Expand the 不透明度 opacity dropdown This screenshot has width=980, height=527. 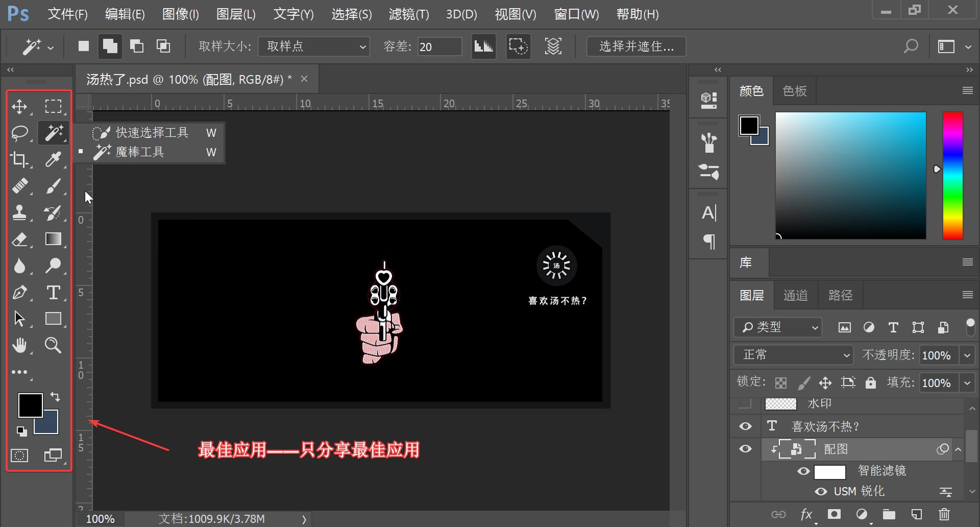pos(967,354)
